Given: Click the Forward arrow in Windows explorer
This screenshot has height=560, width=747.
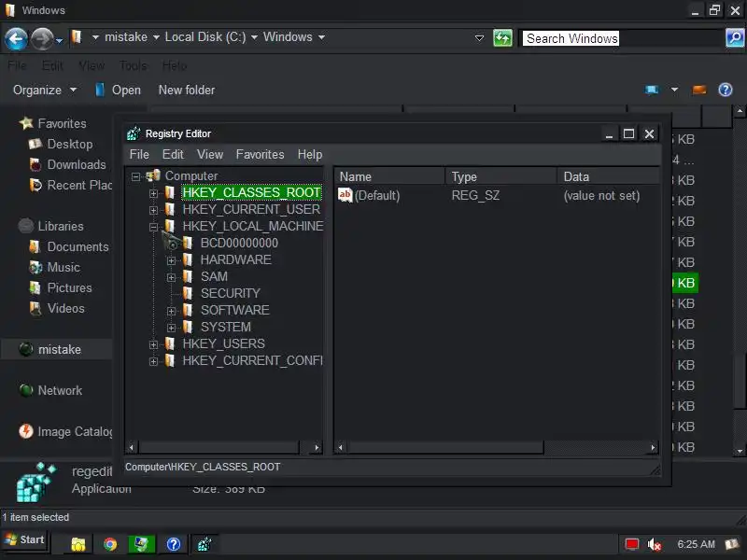Looking at the screenshot, I should (42, 38).
